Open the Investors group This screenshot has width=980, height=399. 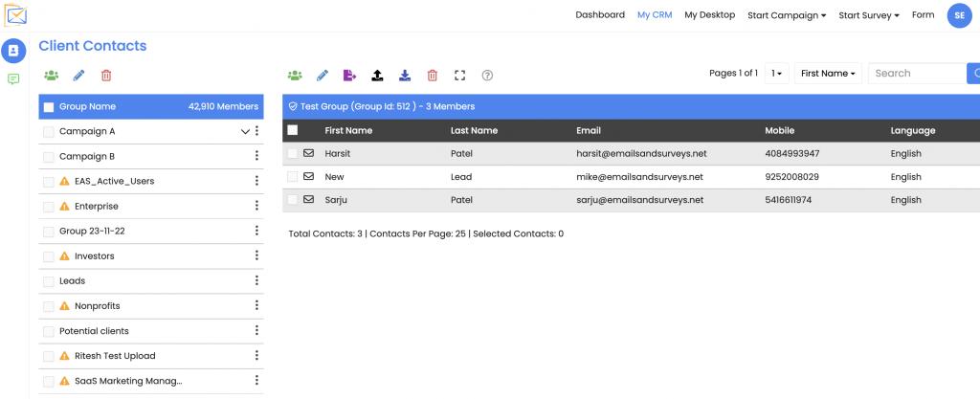coord(94,256)
